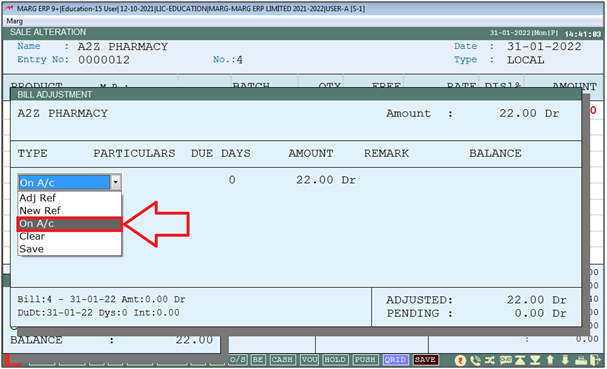Click the date 31-01-2022 field
Image resolution: width=607 pixels, height=369 pixels.
(544, 47)
